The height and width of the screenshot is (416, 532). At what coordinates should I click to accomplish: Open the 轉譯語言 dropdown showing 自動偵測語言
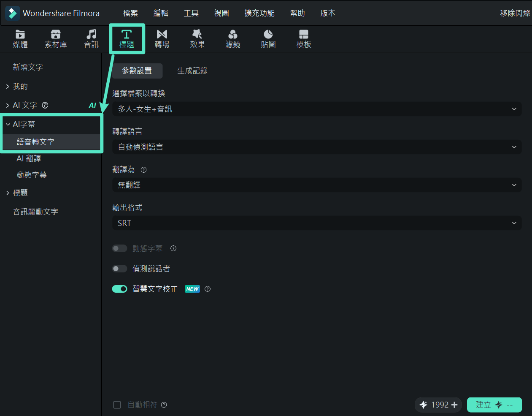(317, 147)
